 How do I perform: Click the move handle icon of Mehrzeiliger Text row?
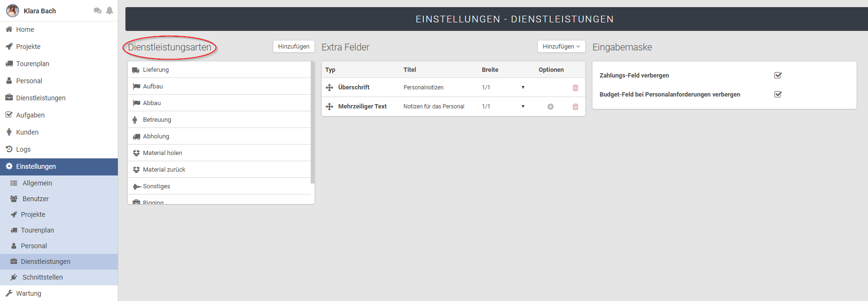tap(329, 107)
